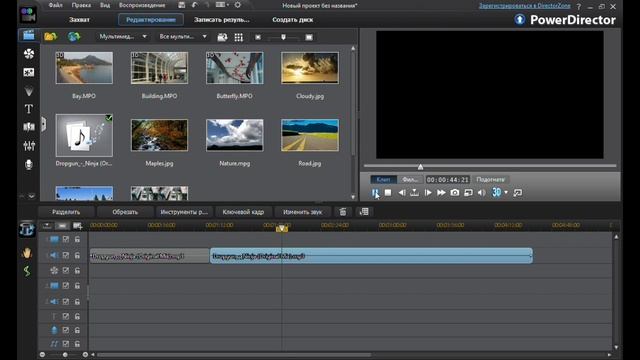Open the Правка menu
This screenshot has width=640, height=360.
pos(81,5)
